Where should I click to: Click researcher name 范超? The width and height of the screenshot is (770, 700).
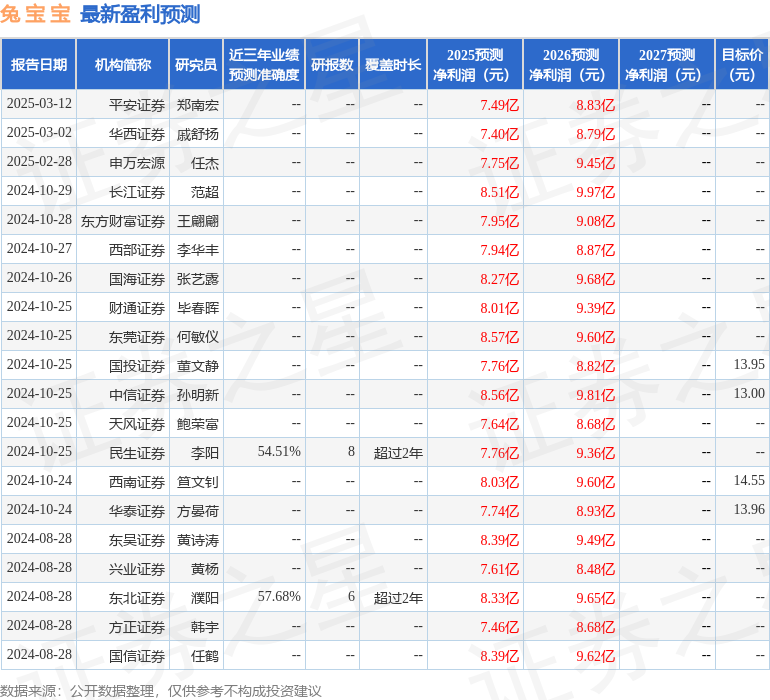click(x=205, y=192)
